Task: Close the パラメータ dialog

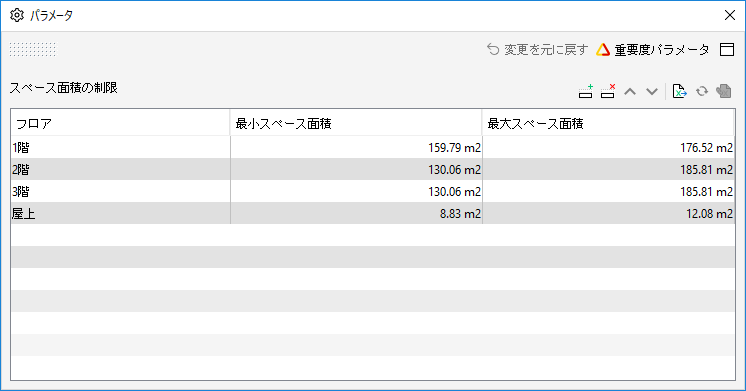Action: coord(730,15)
